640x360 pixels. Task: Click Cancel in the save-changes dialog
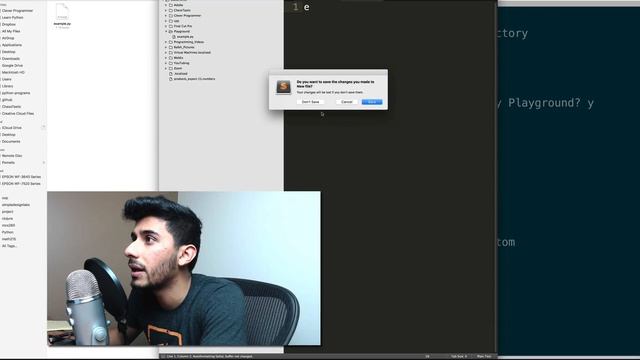coord(347,102)
